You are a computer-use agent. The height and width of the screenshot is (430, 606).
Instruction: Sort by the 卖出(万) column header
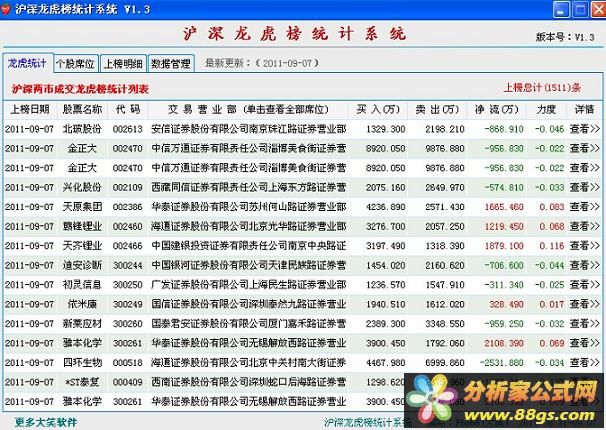click(437, 110)
